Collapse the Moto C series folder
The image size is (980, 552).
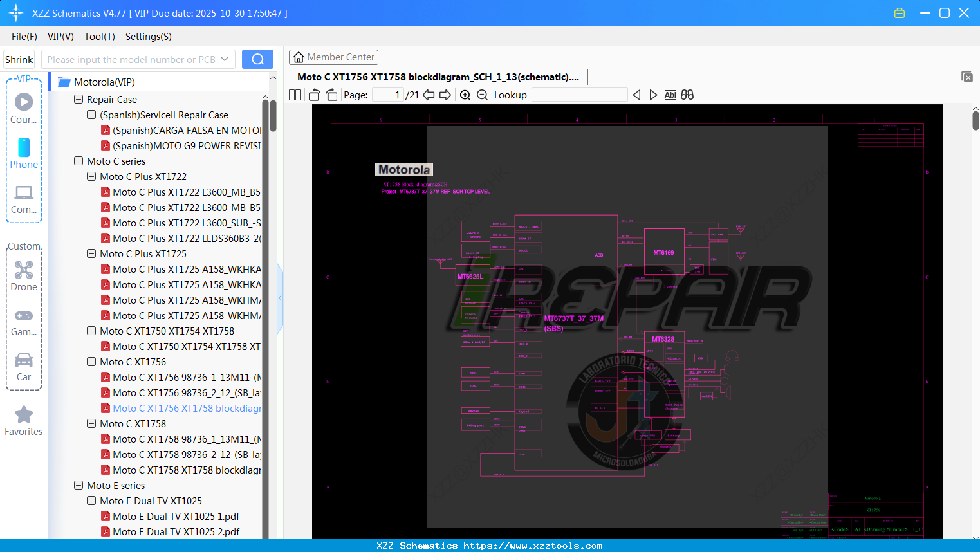tap(79, 161)
